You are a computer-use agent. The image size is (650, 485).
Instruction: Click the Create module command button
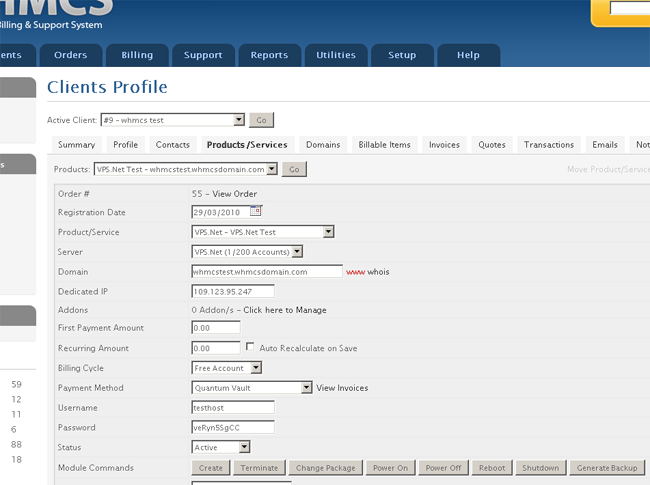pyautogui.click(x=211, y=468)
